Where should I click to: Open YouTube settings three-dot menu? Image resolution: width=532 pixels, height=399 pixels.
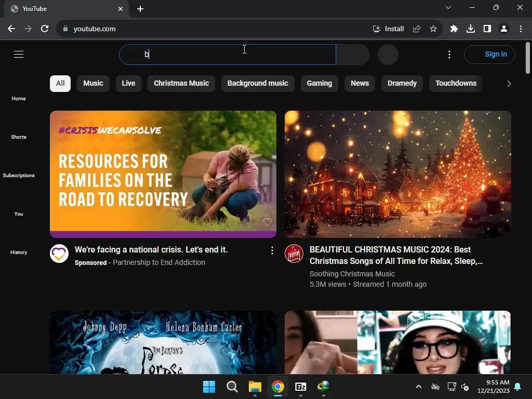pos(449,54)
